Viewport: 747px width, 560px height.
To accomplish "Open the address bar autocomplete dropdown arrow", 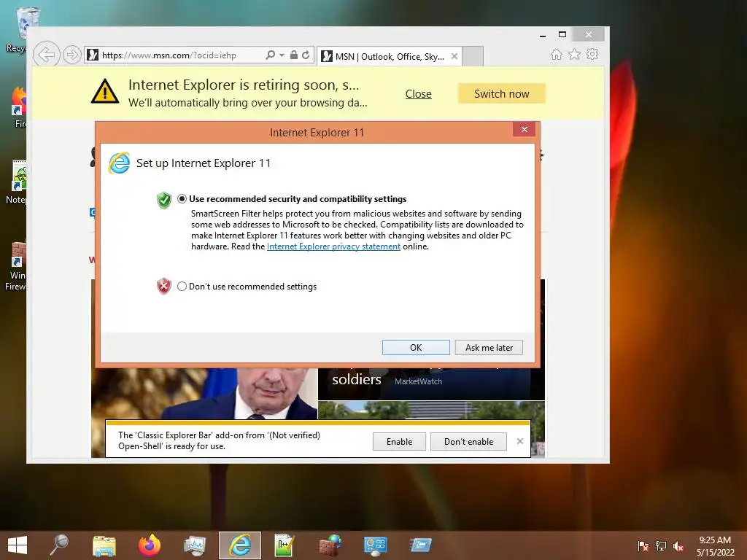I will 282,55.
